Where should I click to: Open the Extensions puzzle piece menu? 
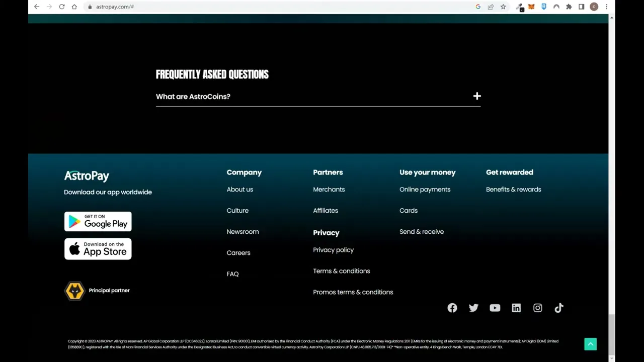569,7
